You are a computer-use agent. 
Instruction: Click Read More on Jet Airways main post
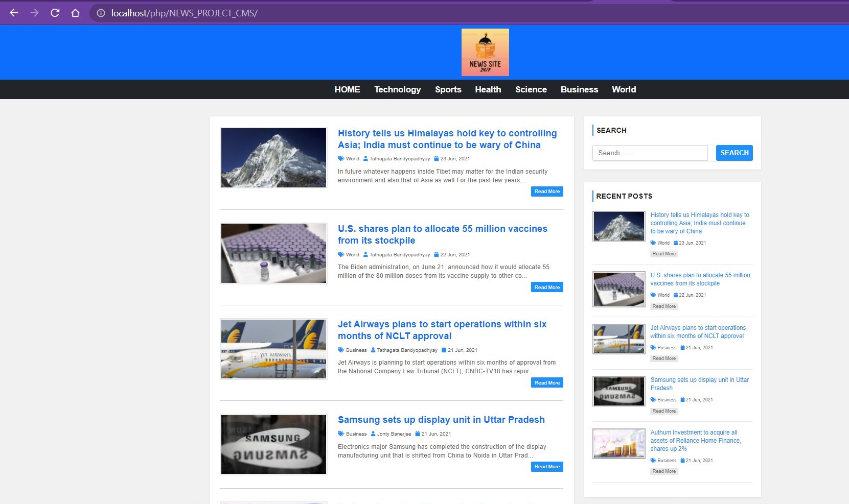(x=547, y=383)
